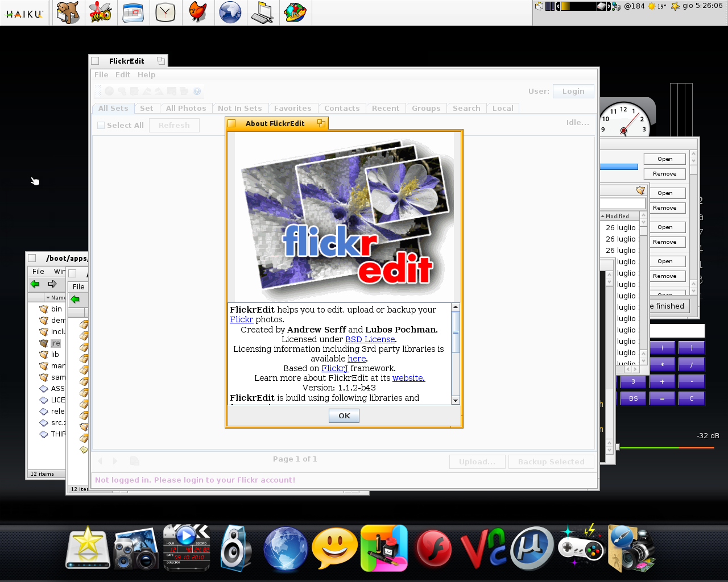
Task: Click the Upload... button
Action: tap(477, 462)
